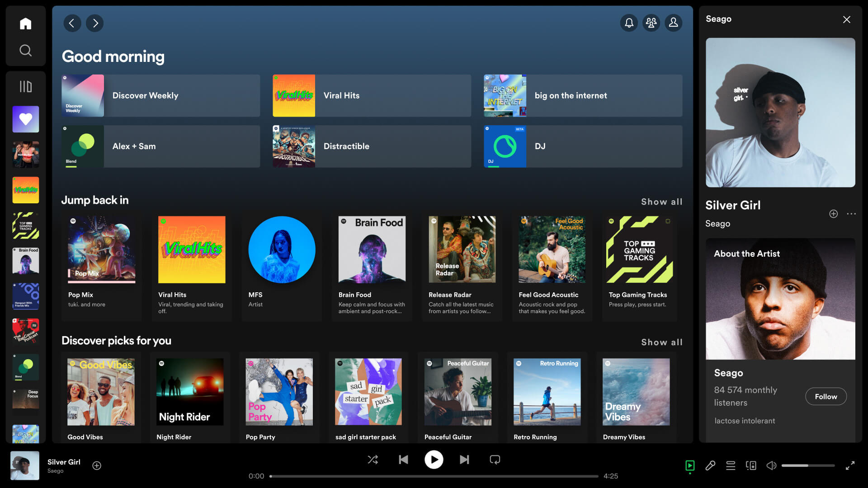Image resolution: width=868 pixels, height=488 pixels.
Task: Follow the artist Seago
Action: [x=826, y=396]
